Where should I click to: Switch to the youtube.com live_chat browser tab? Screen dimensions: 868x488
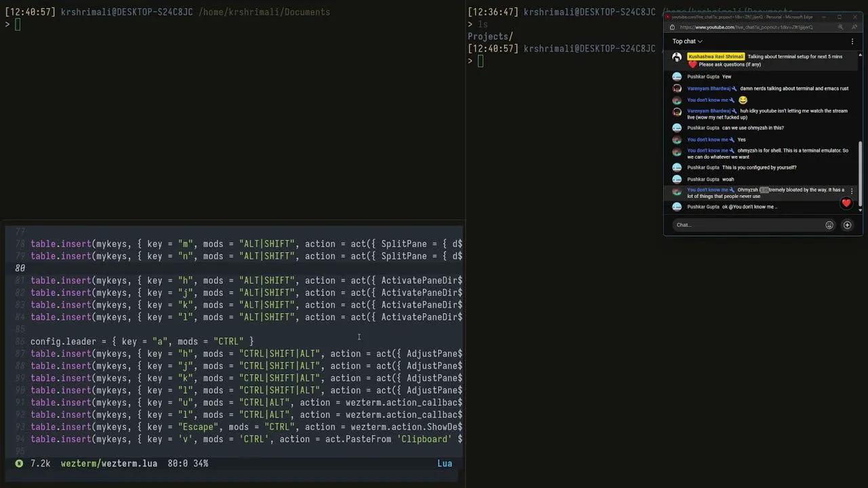pos(719,16)
